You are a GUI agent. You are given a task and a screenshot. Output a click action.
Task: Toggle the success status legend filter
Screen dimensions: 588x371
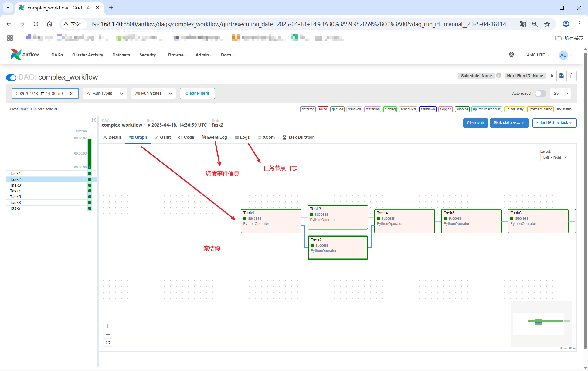tap(462, 109)
